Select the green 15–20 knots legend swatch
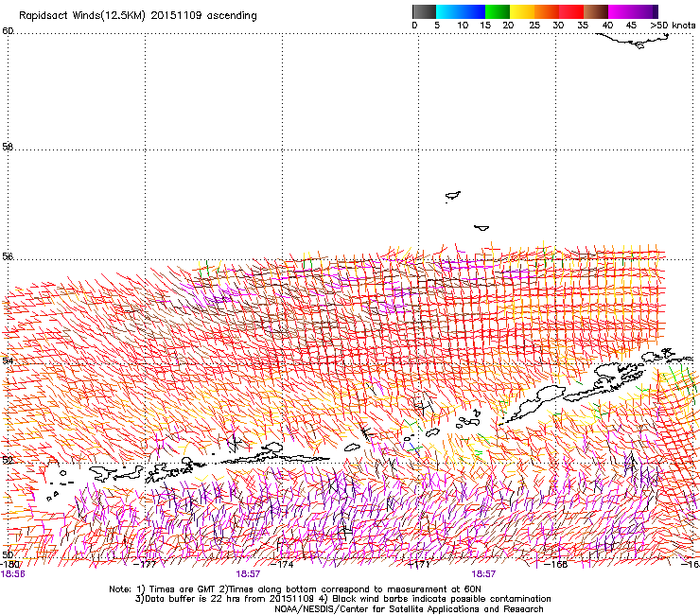This screenshot has width=700, height=615. [498, 11]
